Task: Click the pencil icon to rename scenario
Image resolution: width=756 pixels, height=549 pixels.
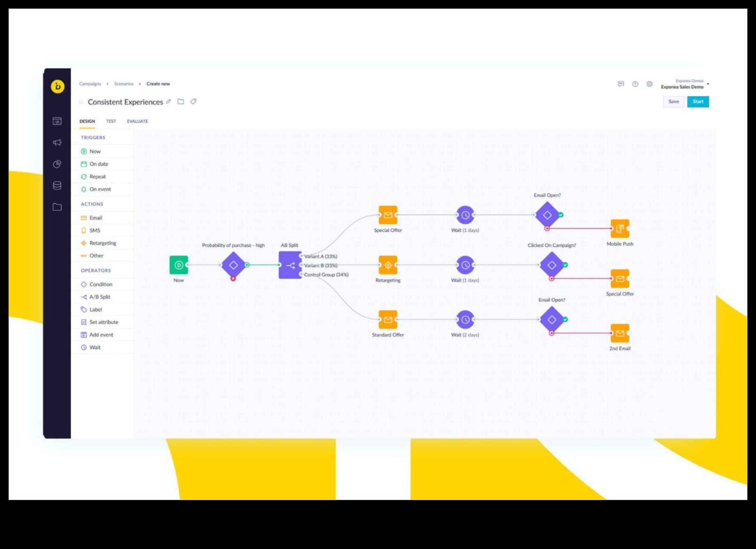Action: tap(169, 102)
